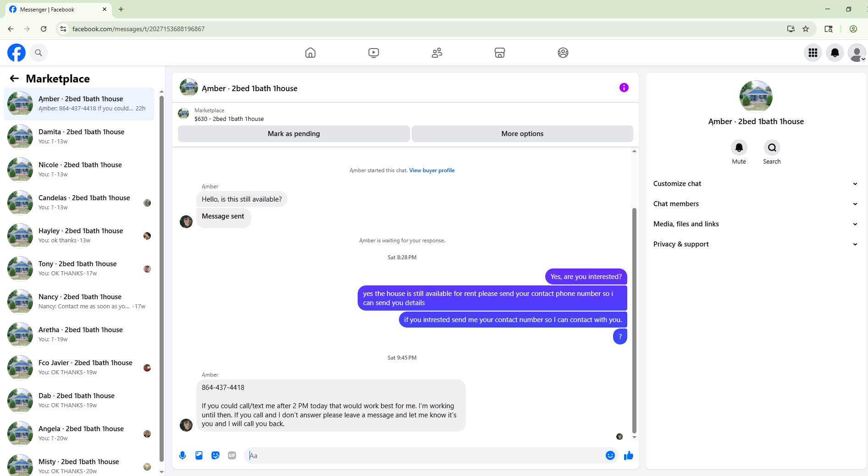The width and height of the screenshot is (868, 476).
Task: Attach a photo using the image icon
Action: tap(199, 455)
